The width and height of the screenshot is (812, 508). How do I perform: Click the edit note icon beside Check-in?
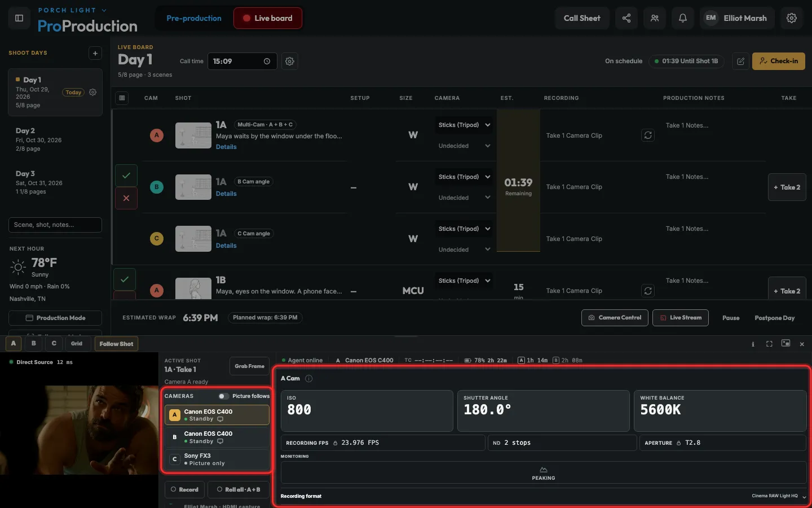tap(741, 61)
